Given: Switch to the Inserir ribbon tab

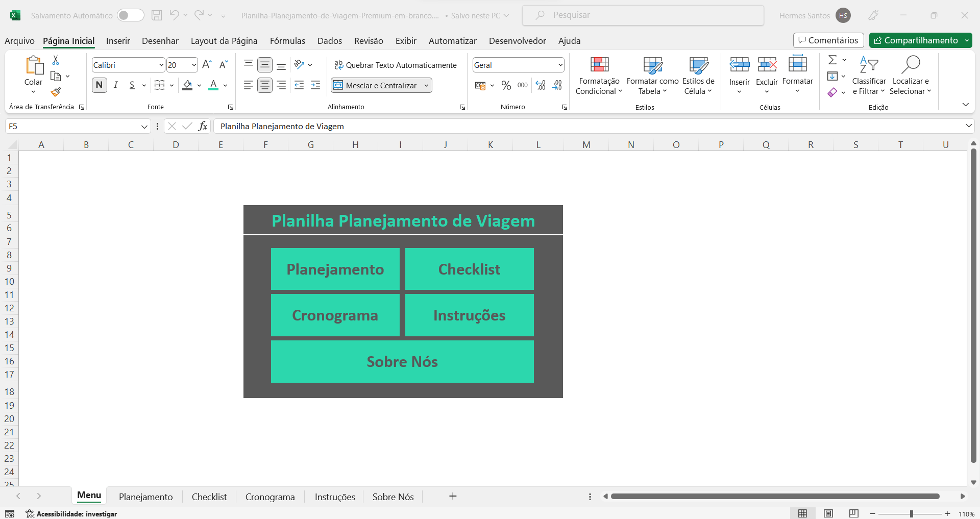Looking at the screenshot, I should pos(118,41).
